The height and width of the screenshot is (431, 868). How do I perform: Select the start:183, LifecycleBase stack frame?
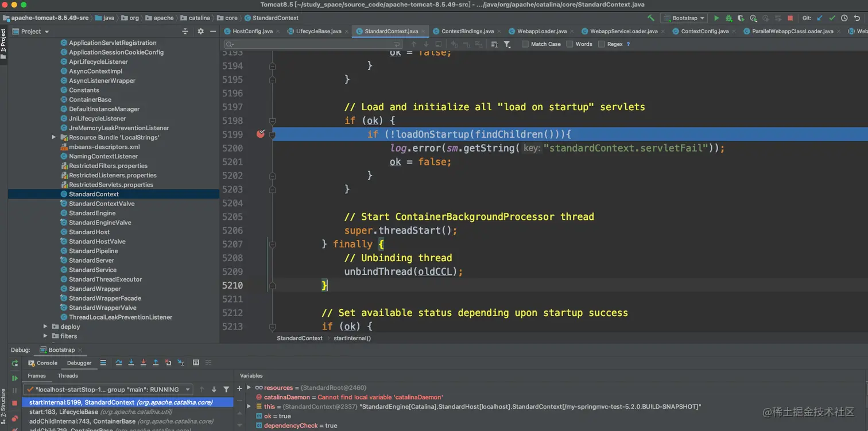tap(63, 412)
